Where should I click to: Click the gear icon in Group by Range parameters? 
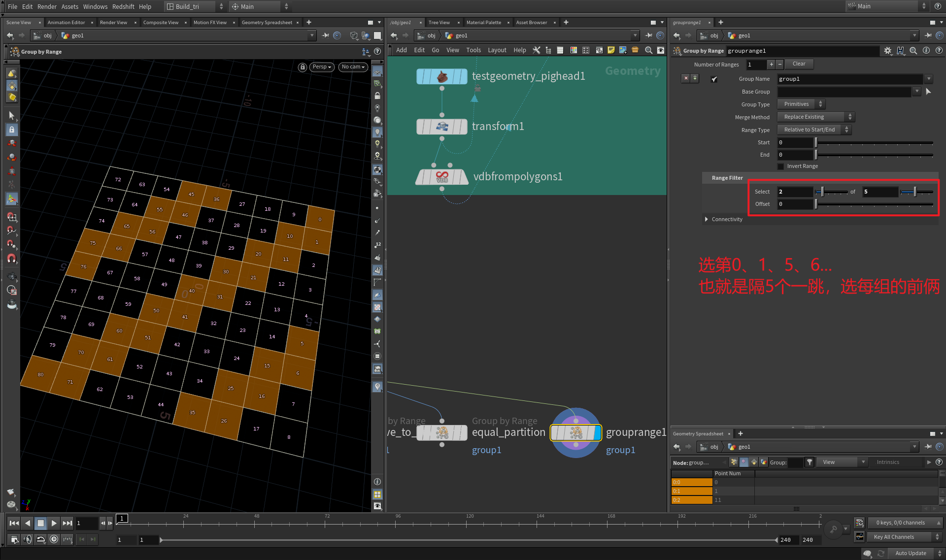888,51
